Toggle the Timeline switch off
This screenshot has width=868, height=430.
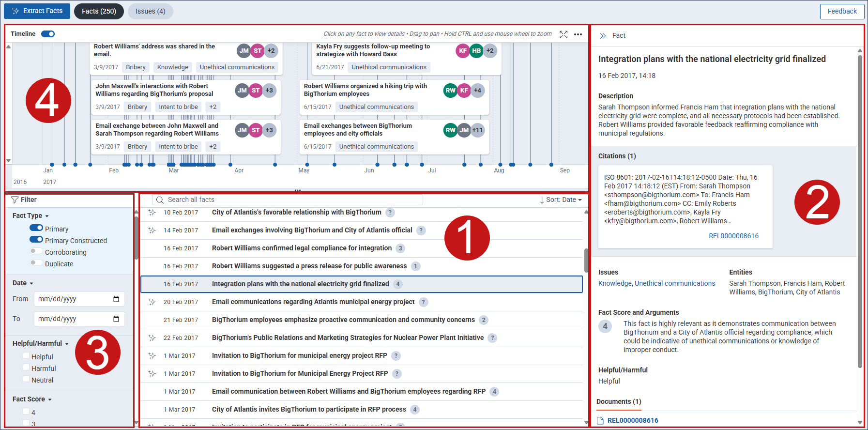tap(48, 34)
